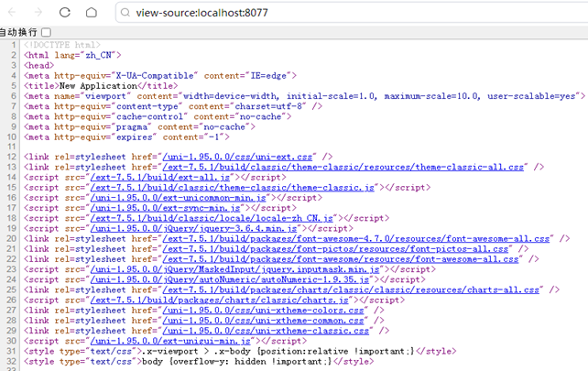Click the expires meta line
This screenshot has height=371, width=588.
(x=126, y=137)
